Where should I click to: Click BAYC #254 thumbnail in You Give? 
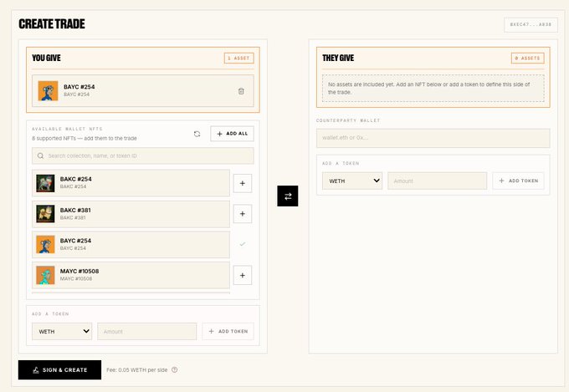[x=48, y=90]
